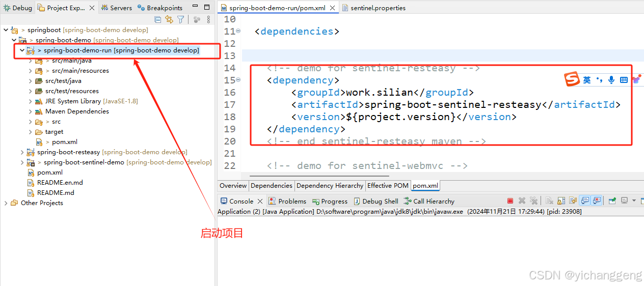This screenshot has height=286, width=644.
Task: Toggle Word Wrap console icon
Action: [x=573, y=201]
